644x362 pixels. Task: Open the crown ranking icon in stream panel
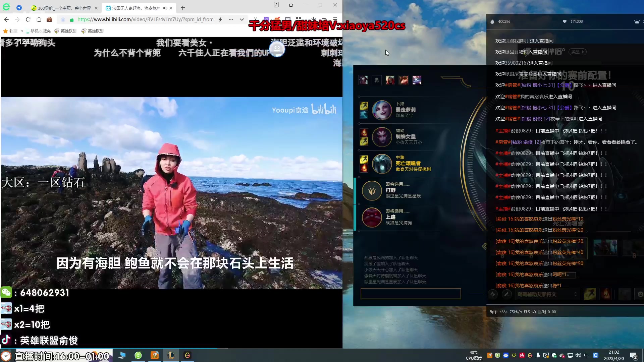coord(637,21)
